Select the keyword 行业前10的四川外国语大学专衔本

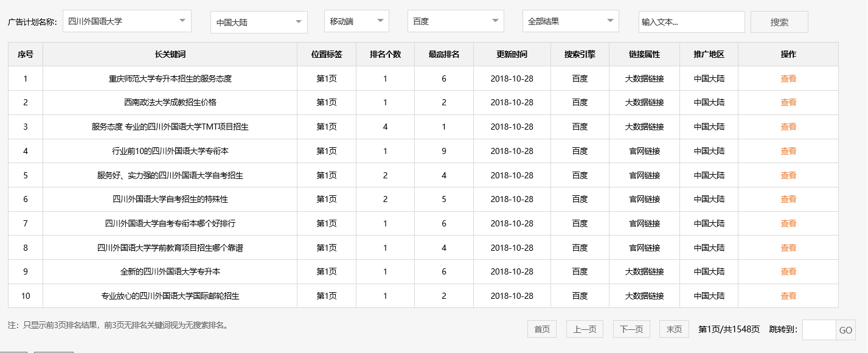point(170,150)
